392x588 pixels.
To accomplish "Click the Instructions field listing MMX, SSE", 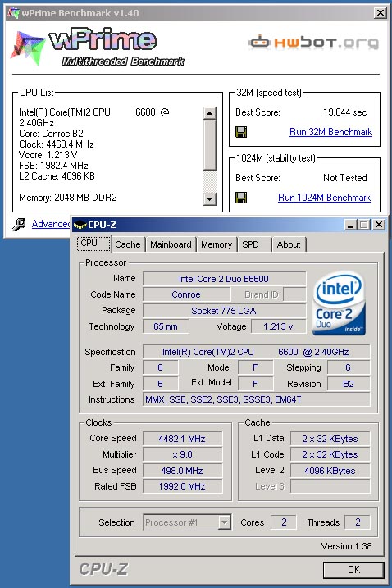I will 256,399.
